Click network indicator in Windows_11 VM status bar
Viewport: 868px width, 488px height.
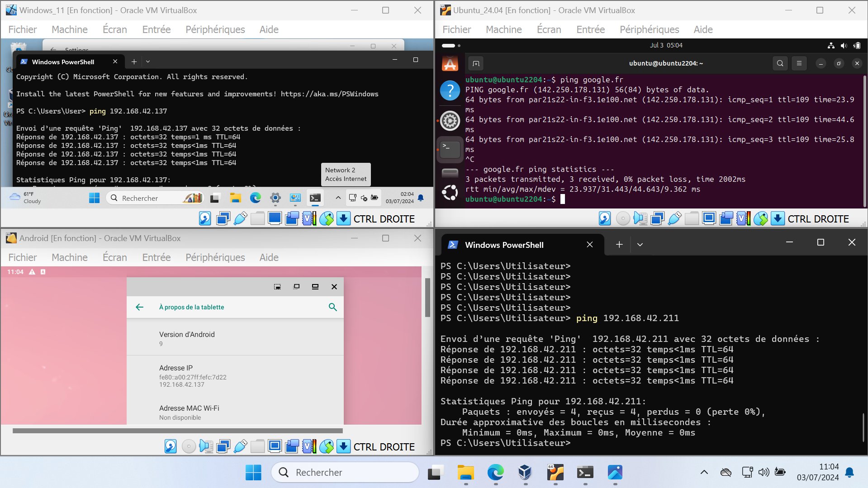223,218
